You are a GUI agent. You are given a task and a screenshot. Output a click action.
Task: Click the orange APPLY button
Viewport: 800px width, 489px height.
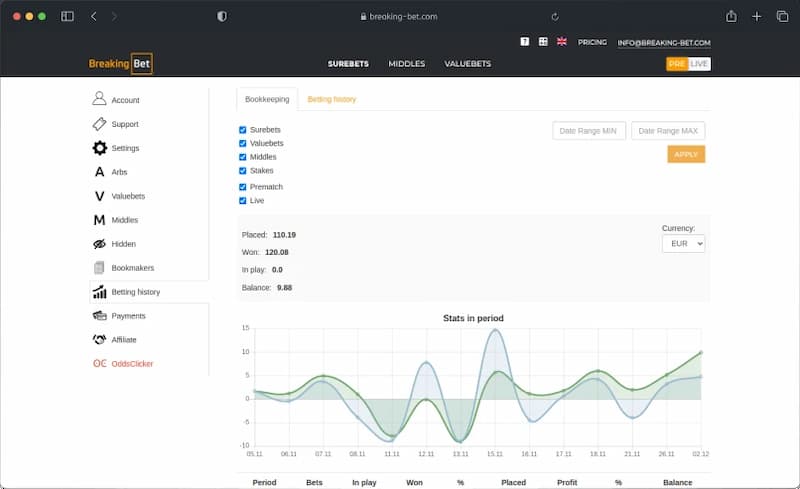pyautogui.click(x=686, y=154)
